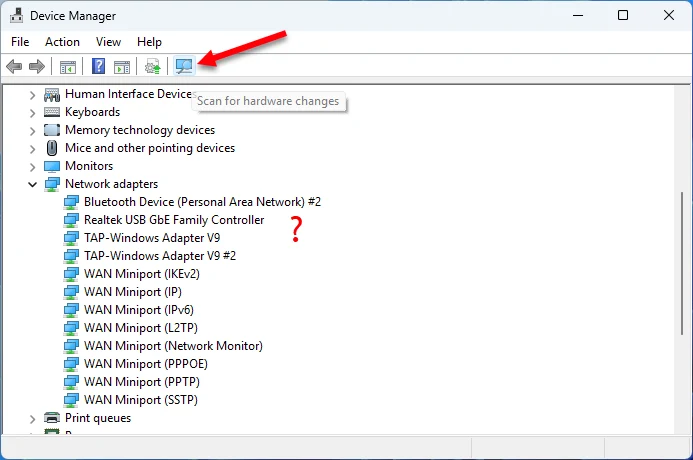The image size is (693, 460).
Task: Click the Keyboards category icon
Action: (52, 112)
